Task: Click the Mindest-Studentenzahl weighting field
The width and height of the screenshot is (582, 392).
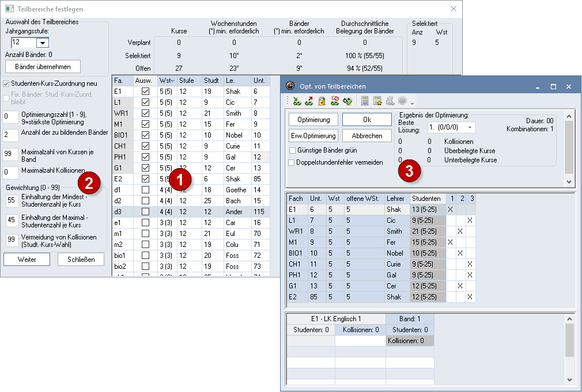Action: tap(13, 201)
